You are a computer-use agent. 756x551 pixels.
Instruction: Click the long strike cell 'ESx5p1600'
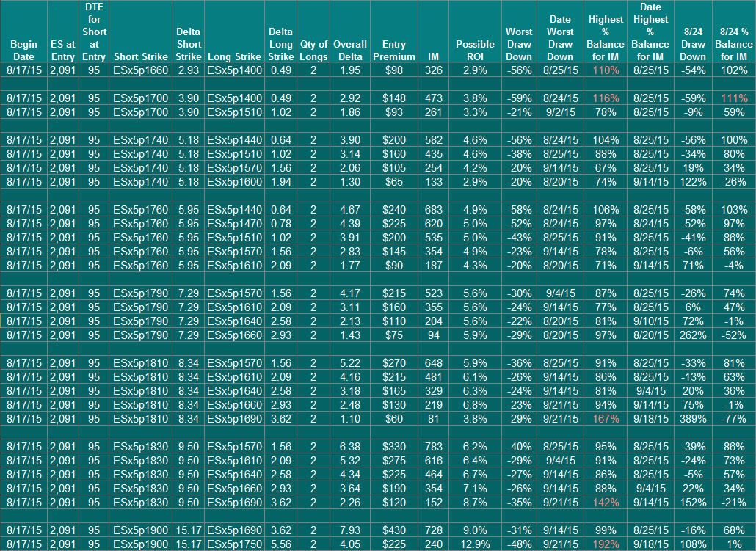pos(234,182)
